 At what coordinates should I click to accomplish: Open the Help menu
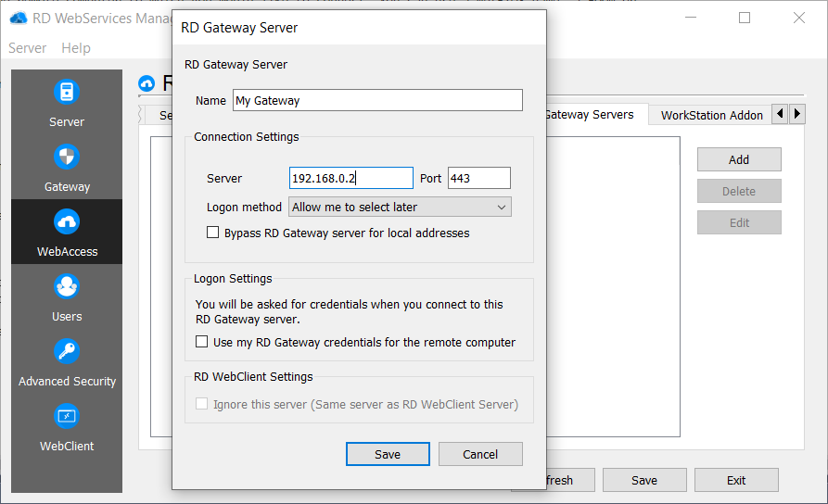click(x=76, y=48)
